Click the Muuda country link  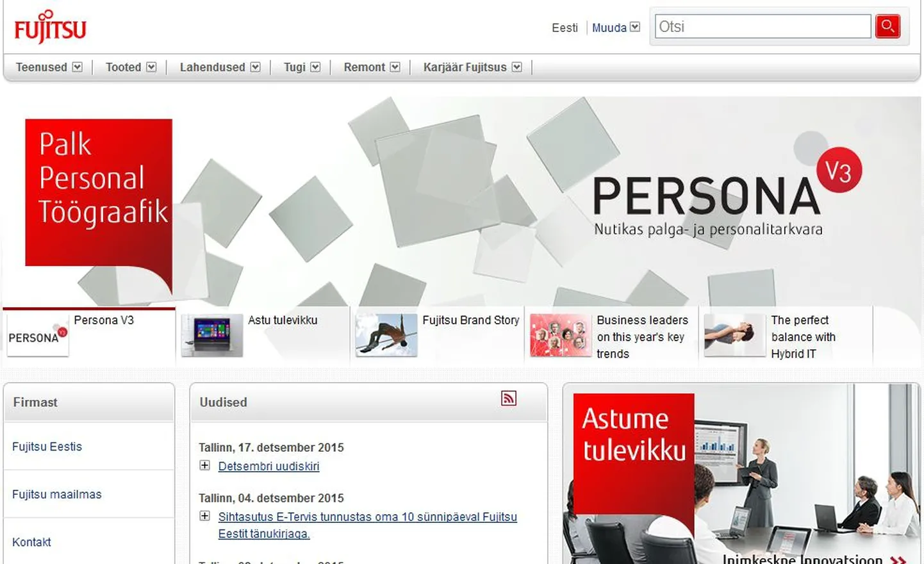point(609,28)
